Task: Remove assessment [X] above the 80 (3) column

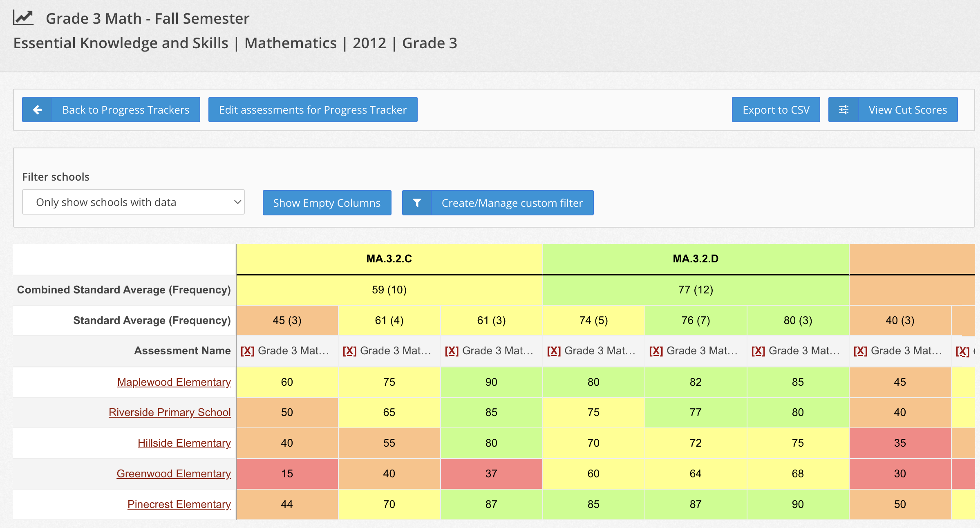Action: (758, 351)
